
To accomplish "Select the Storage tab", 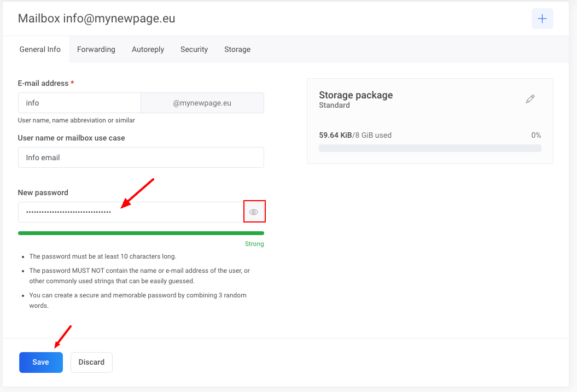I will point(237,49).
